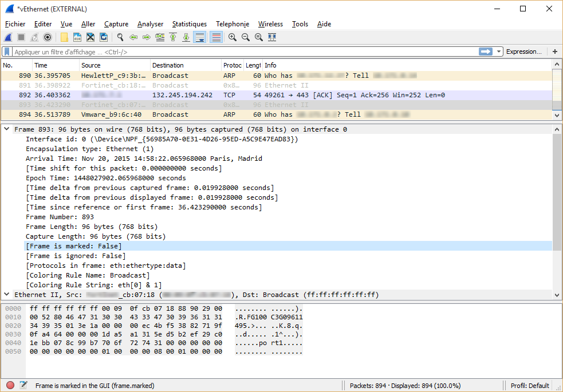Reload the capture file
This screenshot has height=392, width=563.
pyautogui.click(x=104, y=37)
